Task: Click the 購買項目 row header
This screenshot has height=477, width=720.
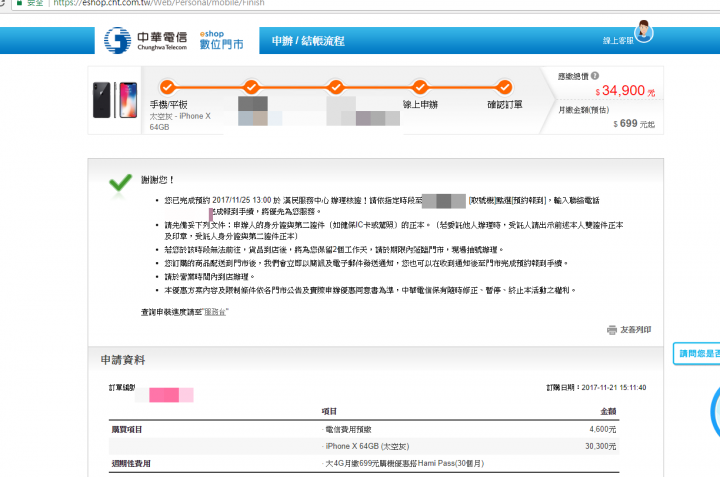Action: point(127,429)
